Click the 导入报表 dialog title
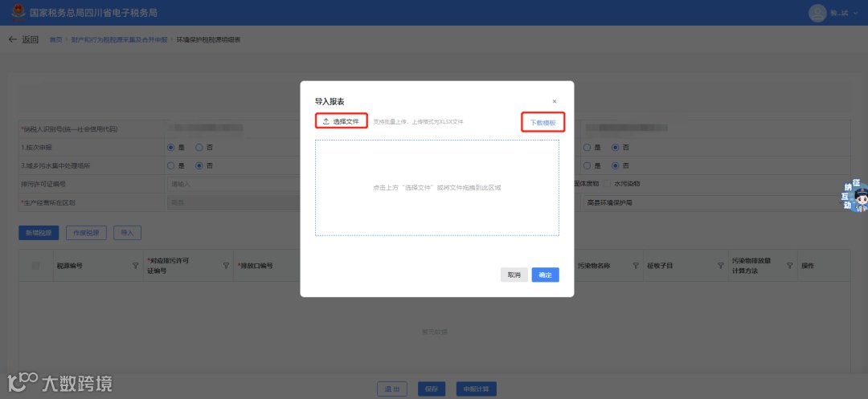This screenshot has height=399, width=868. coord(330,102)
